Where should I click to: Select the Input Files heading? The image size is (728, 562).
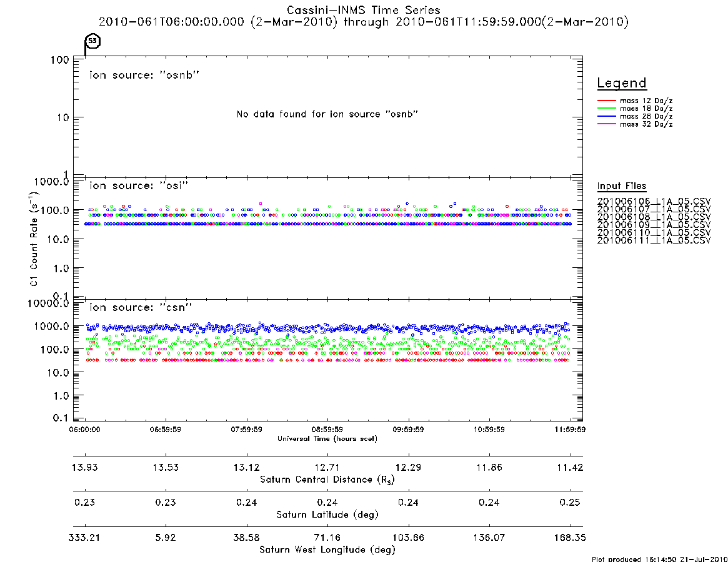[x=622, y=186]
